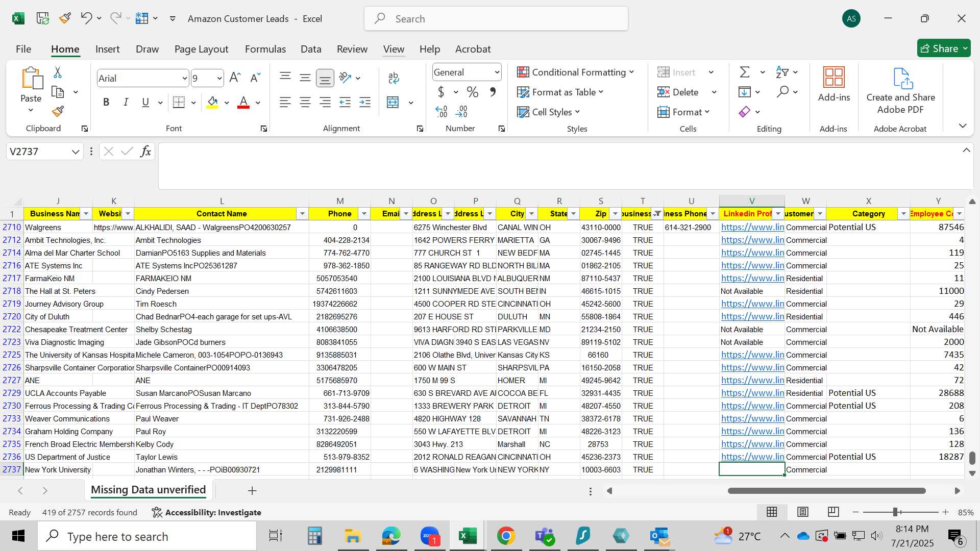Select Align Right horizontal alignment

325,103
